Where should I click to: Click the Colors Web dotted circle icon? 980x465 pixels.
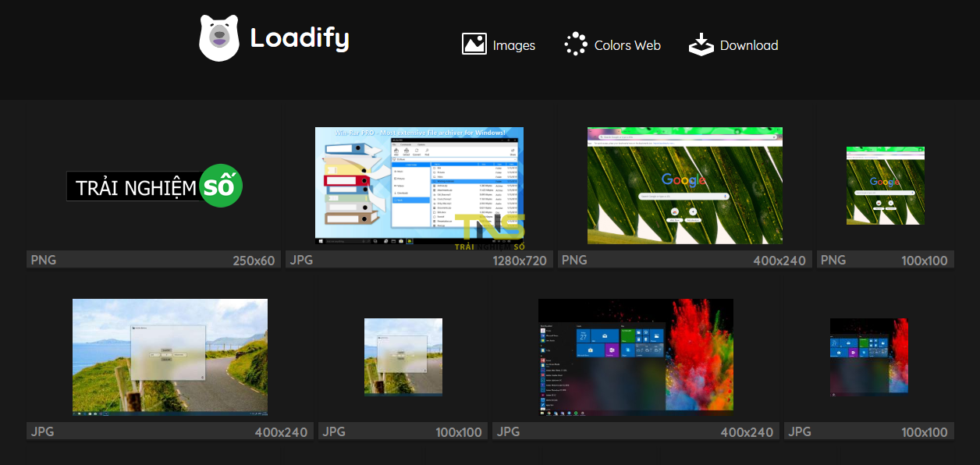tap(576, 44)
